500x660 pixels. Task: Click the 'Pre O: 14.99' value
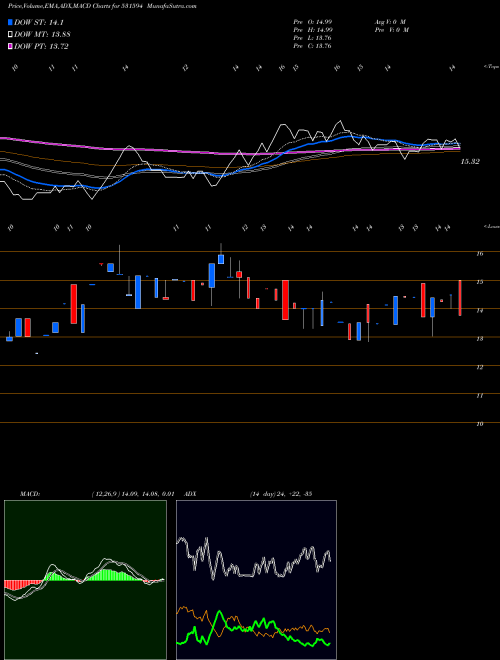coord(313,22)
